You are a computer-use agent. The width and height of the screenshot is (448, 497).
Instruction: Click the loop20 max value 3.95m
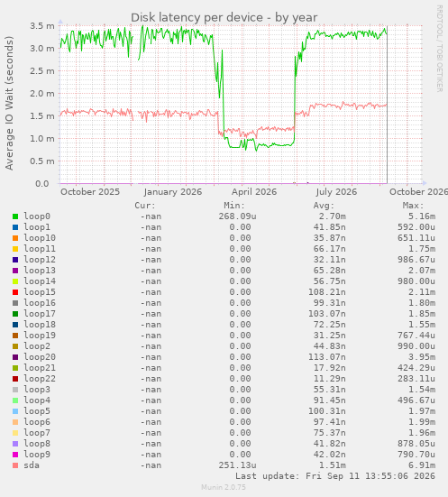[x=422, y=357]
